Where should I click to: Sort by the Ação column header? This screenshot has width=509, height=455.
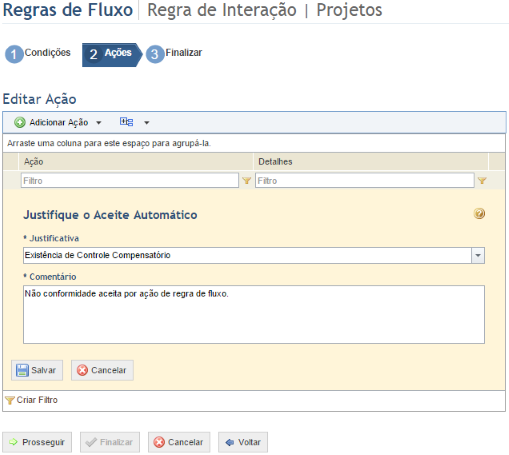pos(136,162)
